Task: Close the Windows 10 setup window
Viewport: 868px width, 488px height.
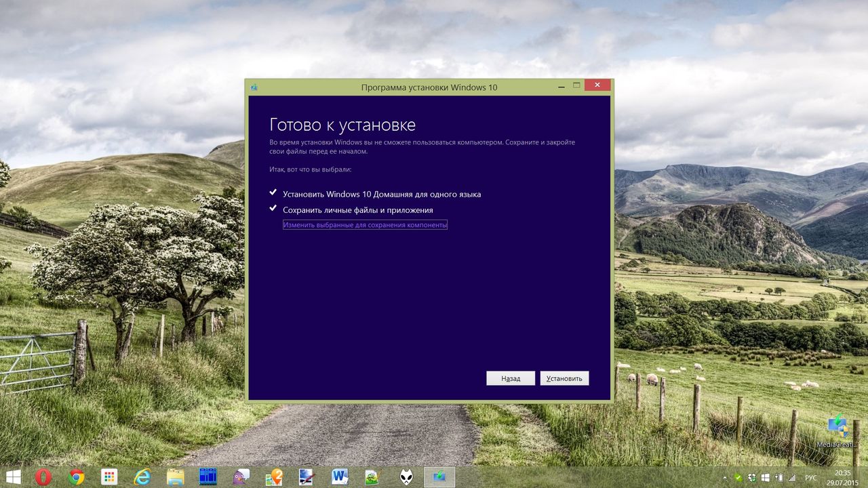Action: point(597,85)
